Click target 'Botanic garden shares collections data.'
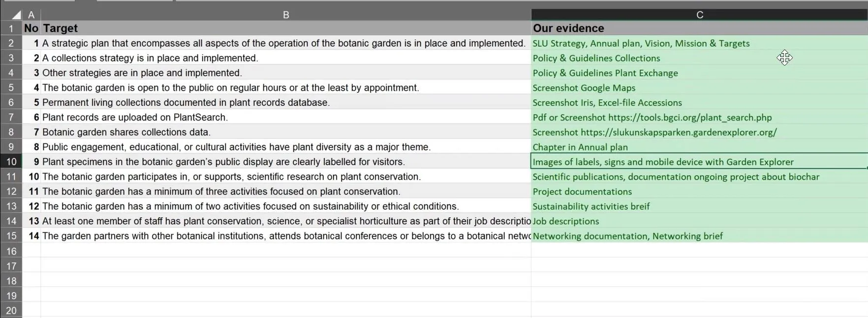The image size is (868, 318). (x=286, y=132)
